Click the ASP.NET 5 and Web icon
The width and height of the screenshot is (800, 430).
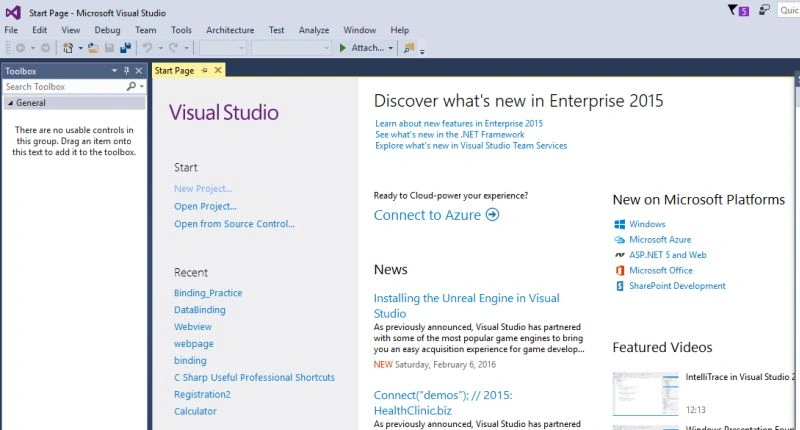619,255
